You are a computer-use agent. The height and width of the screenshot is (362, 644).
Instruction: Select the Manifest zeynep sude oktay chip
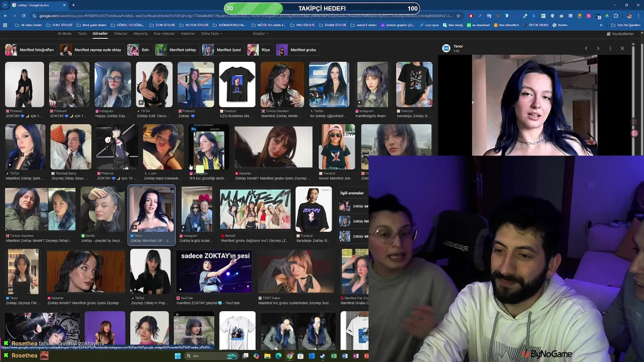91,50
